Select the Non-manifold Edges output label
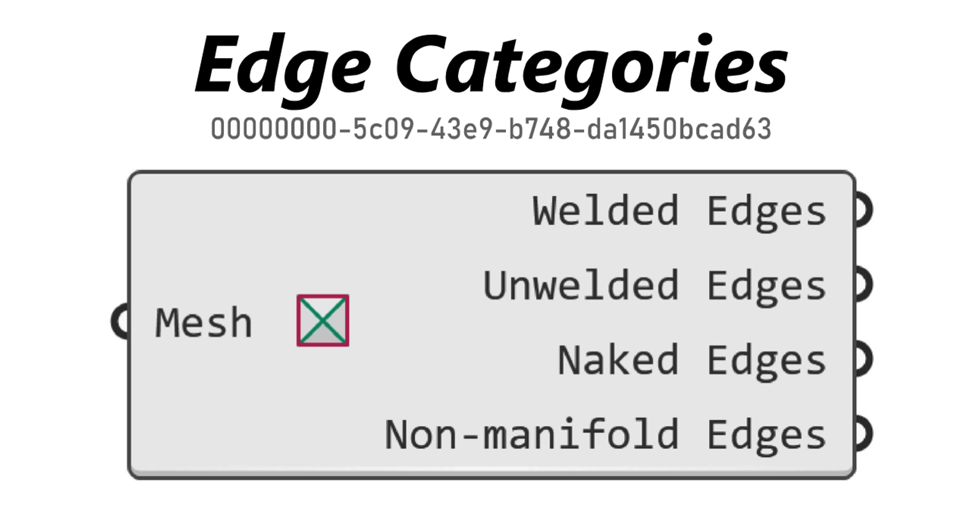This screenshot has height=528, width=980. [x=605, y=436]
